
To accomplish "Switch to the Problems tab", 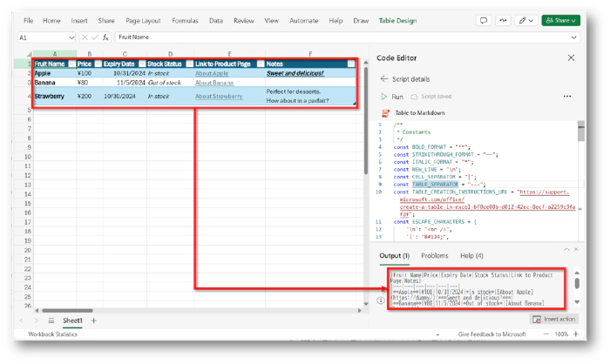I will pos(435,255).
